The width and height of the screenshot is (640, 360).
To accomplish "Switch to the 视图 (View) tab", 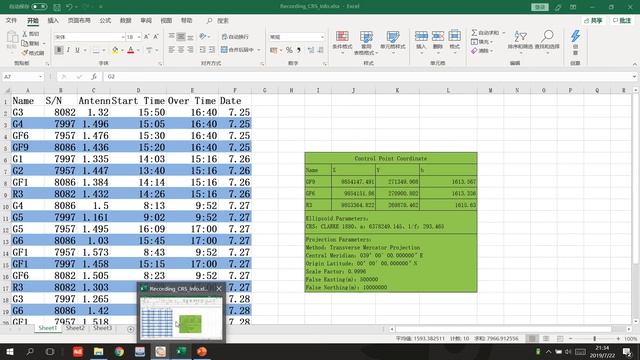I will click(166, 20).
